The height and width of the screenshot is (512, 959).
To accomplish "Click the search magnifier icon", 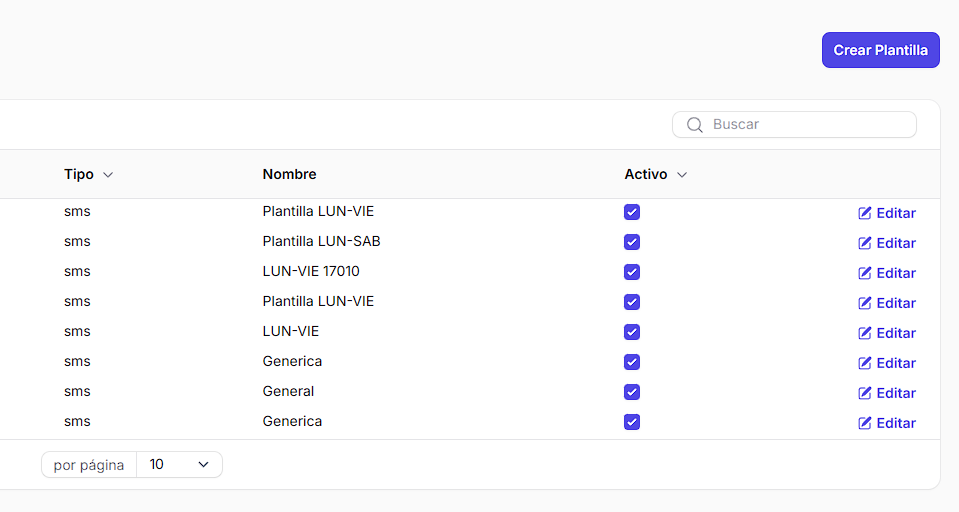I will tap(695, 125).
